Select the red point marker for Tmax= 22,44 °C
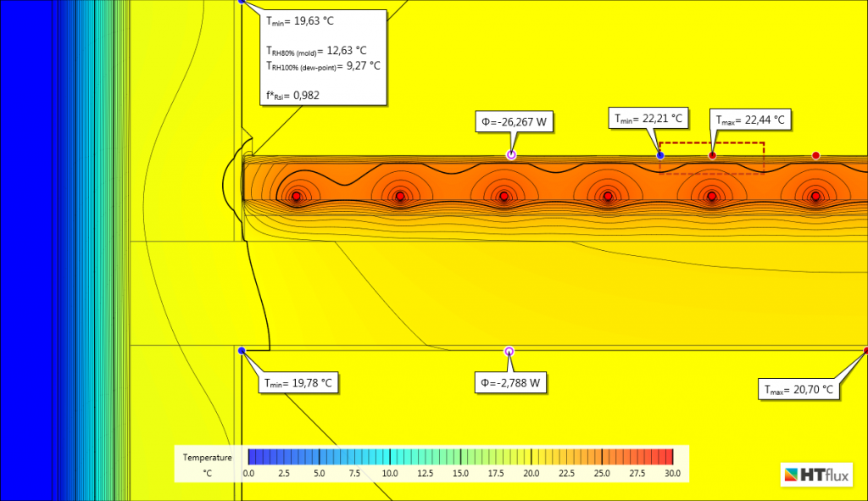The height and width of the screenshot is (501, 868). 712,154
